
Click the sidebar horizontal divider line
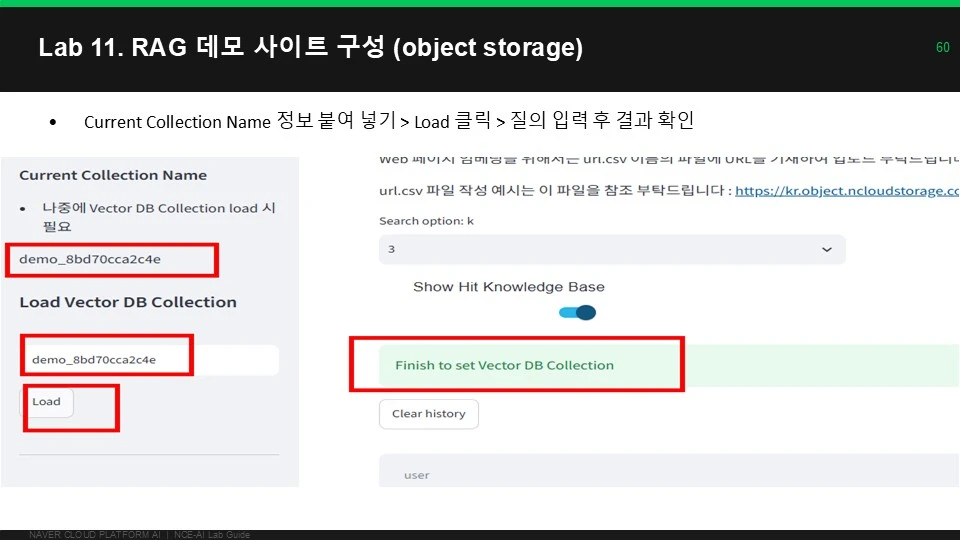click(149, 454)
